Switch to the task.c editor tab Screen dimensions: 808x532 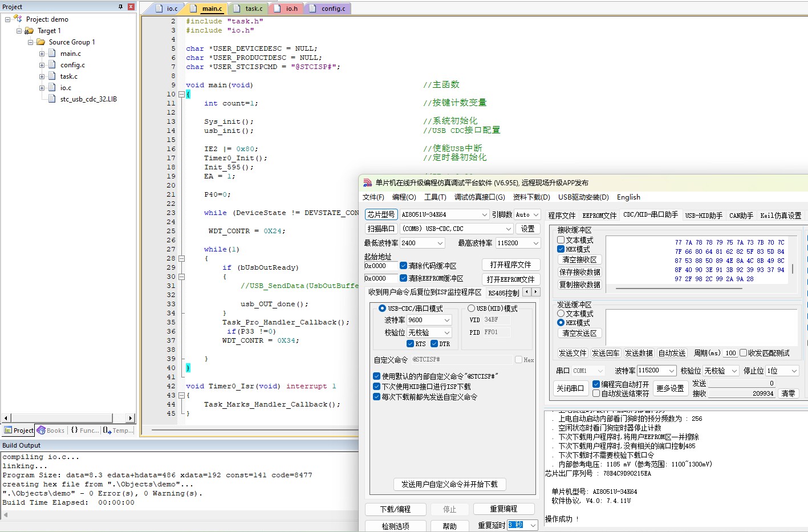[249, 9]
